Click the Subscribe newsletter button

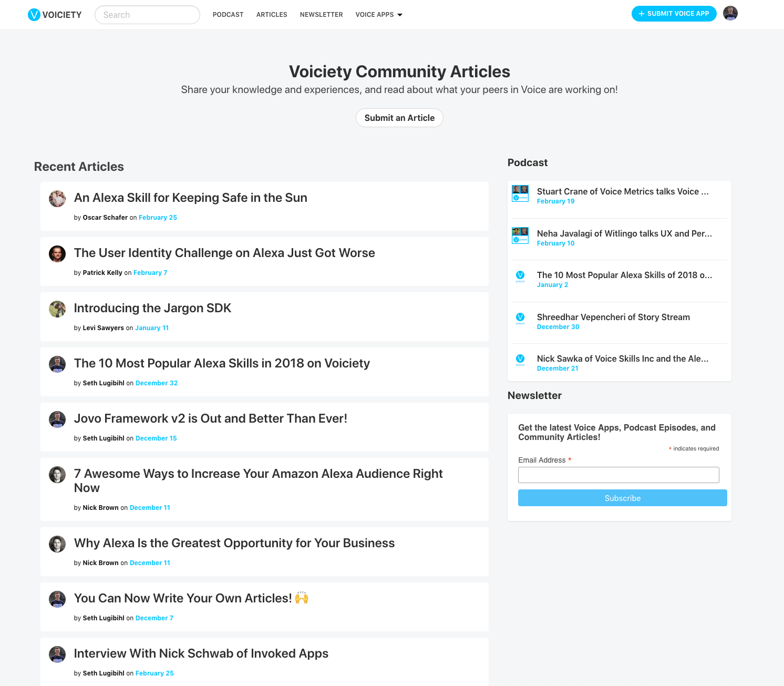click(x=623, y=498)
